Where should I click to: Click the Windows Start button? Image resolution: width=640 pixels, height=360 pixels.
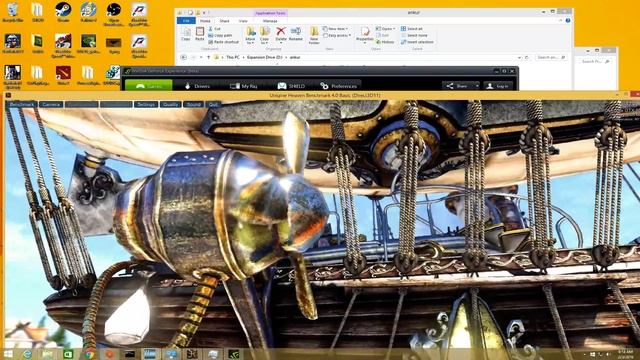coord(8,354)
